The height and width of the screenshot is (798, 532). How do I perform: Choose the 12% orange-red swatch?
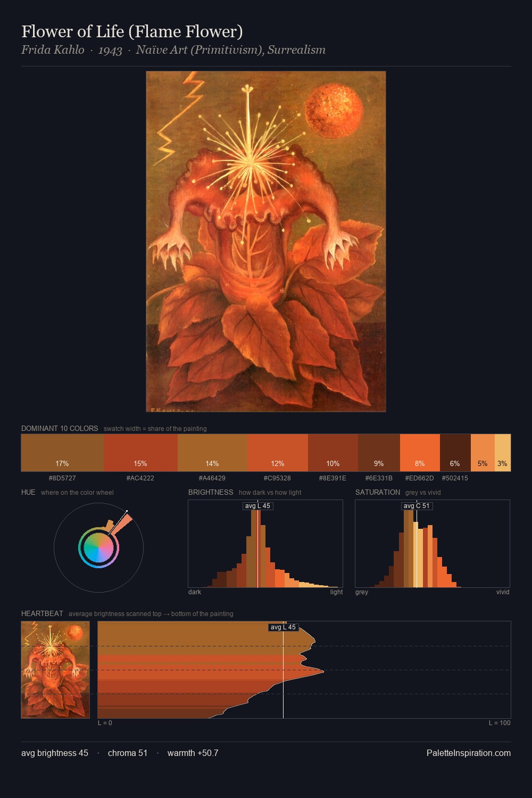click(278, 453)
